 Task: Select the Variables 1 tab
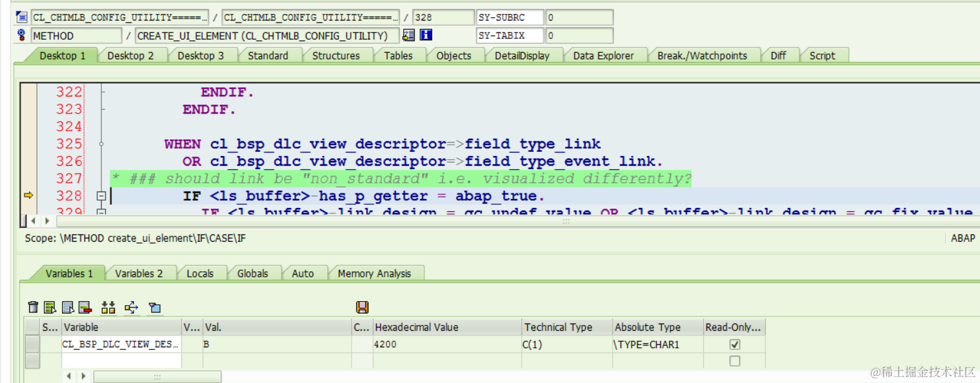click(x=69, y=273)
